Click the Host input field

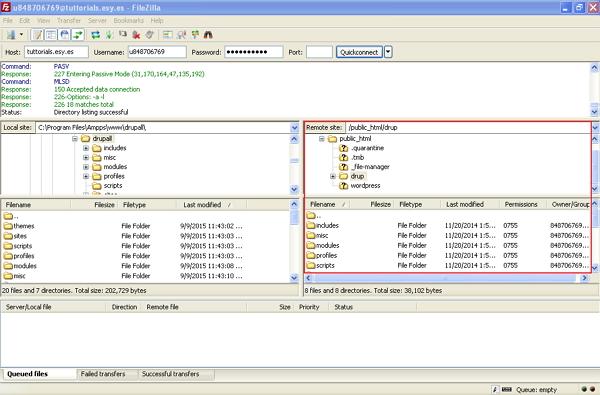point(56,52)
